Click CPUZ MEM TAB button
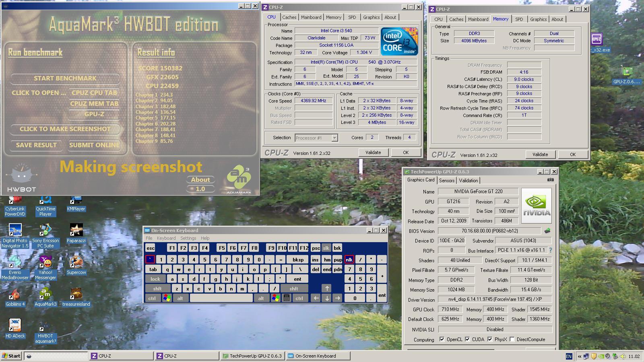 [x=94, y=104]
